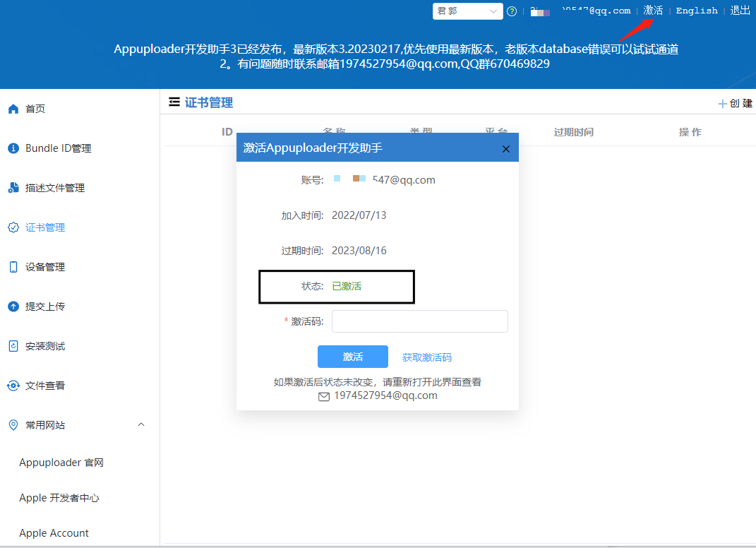
Task: Select 证书管理 in the sidebar
Action: coord(45,227)
